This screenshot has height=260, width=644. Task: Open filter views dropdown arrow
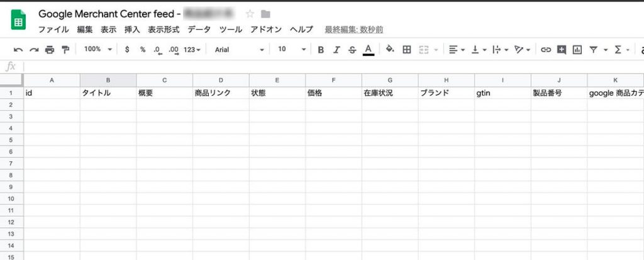pos(606,50)
